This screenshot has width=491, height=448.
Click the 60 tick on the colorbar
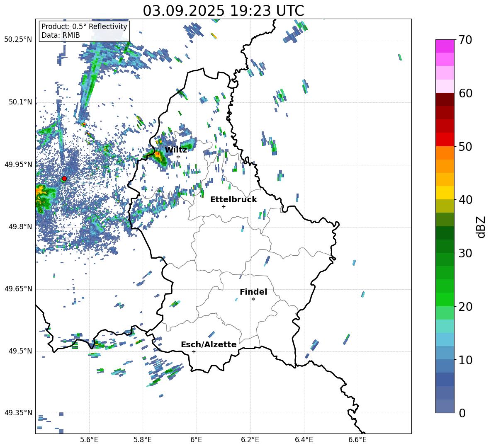[x=465, y=93]
